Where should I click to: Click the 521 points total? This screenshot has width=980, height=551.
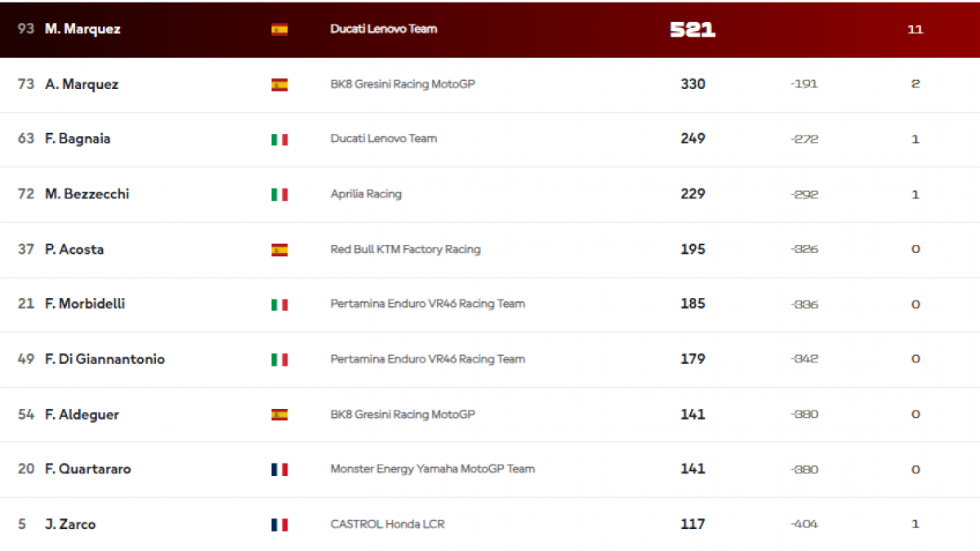click(x=693, y=29)
